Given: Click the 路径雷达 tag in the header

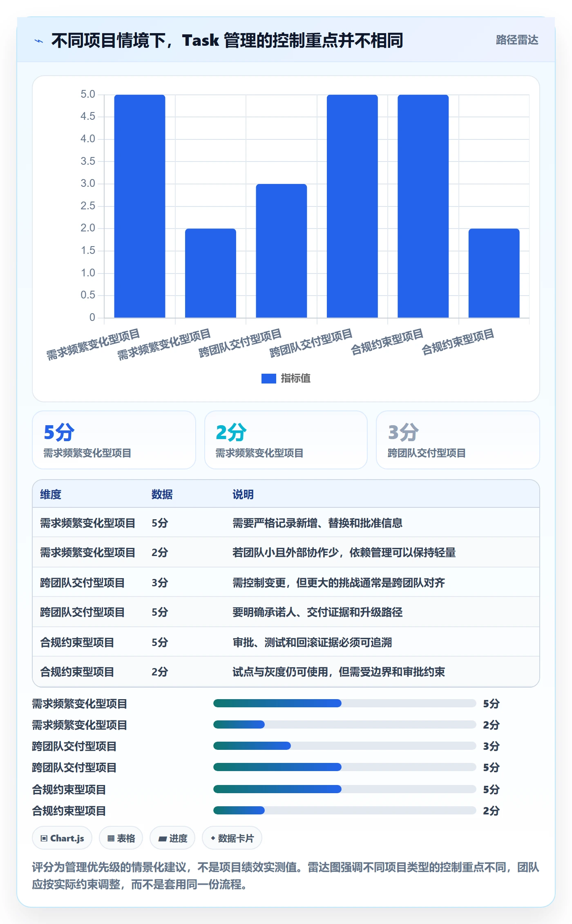Looking at the screenshot, I should coord(517,40).
